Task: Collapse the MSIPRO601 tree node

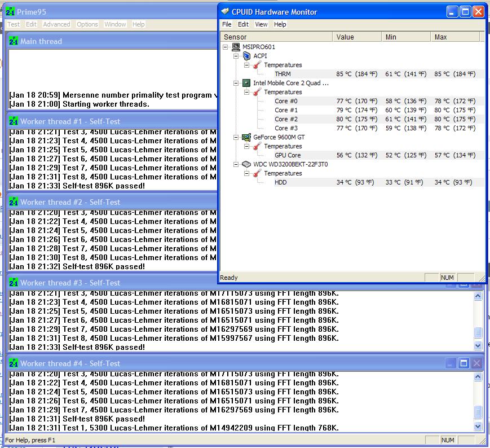Action: (x=226, y=47)
